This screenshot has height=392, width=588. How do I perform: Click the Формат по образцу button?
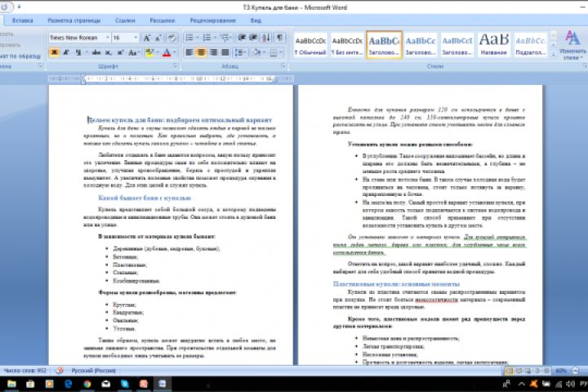pos(20,56)
